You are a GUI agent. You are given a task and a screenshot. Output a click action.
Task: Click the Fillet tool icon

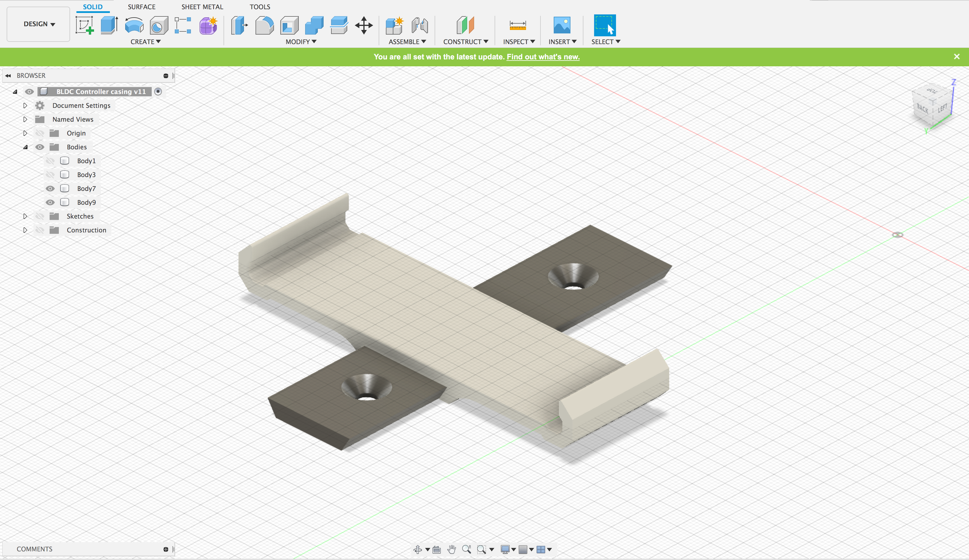point(264,25)
